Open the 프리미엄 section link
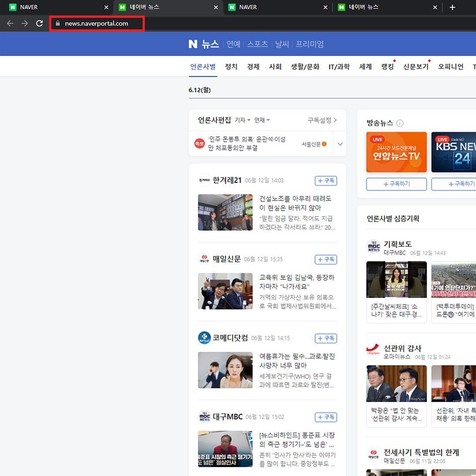The image size is (476, 476). (310, 44)
